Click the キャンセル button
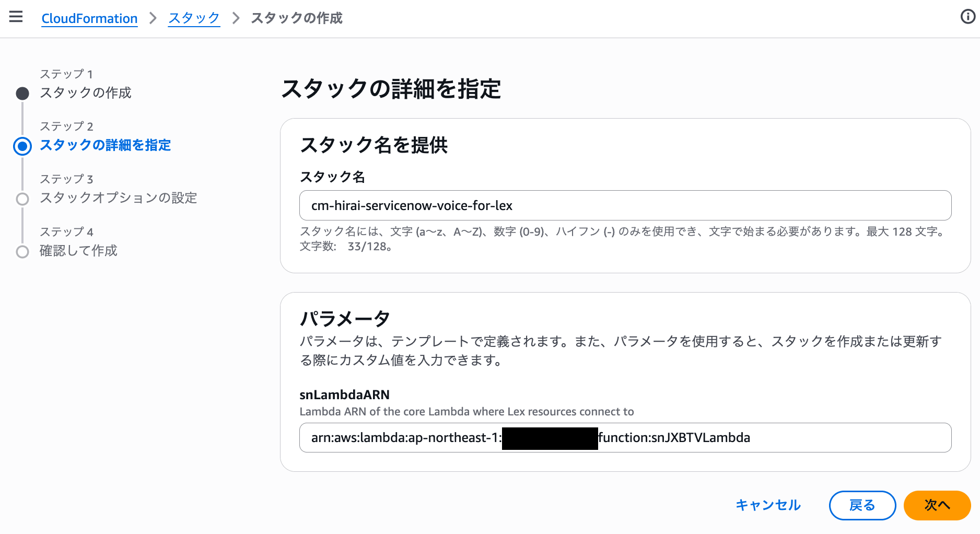Viewport: 980px width, 534px height. pos(768,505)
